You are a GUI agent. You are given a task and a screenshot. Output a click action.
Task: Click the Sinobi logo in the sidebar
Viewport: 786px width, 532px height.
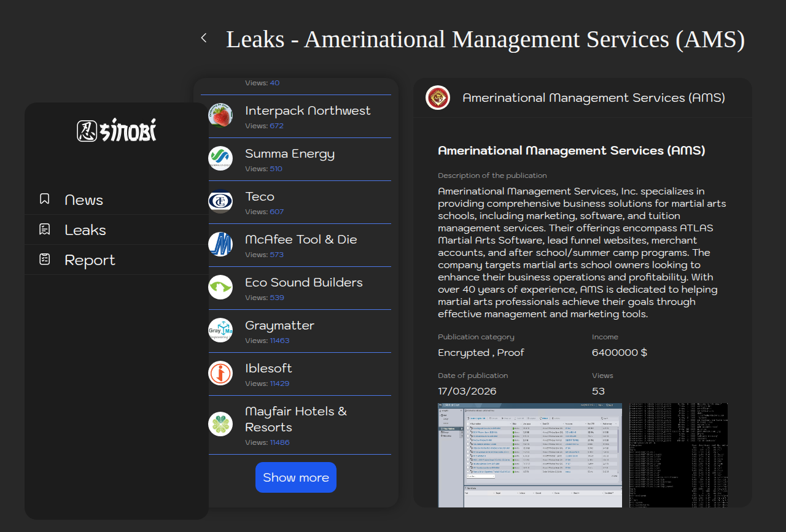[117, 130]
